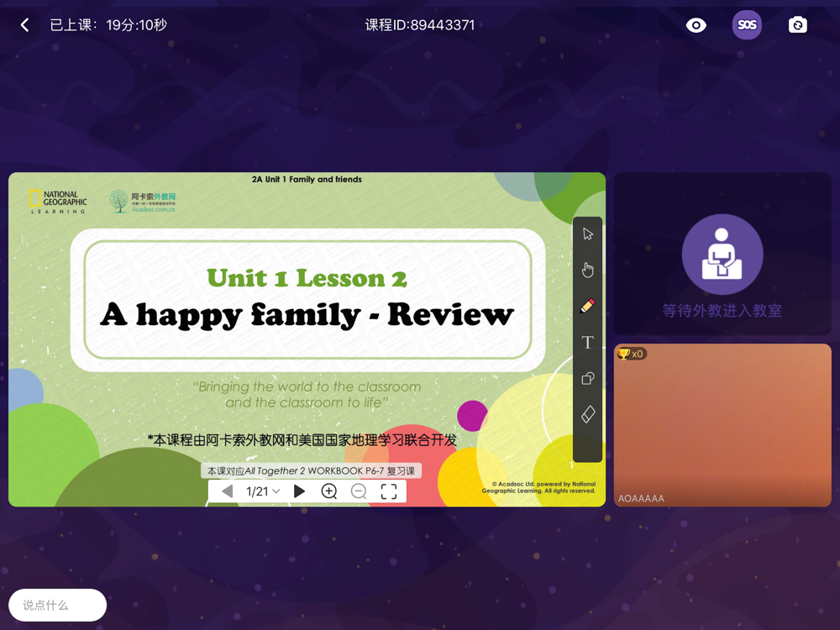Tap the SOS help button
This screenshot has width=840, height=630.
[x=747, y=24]
